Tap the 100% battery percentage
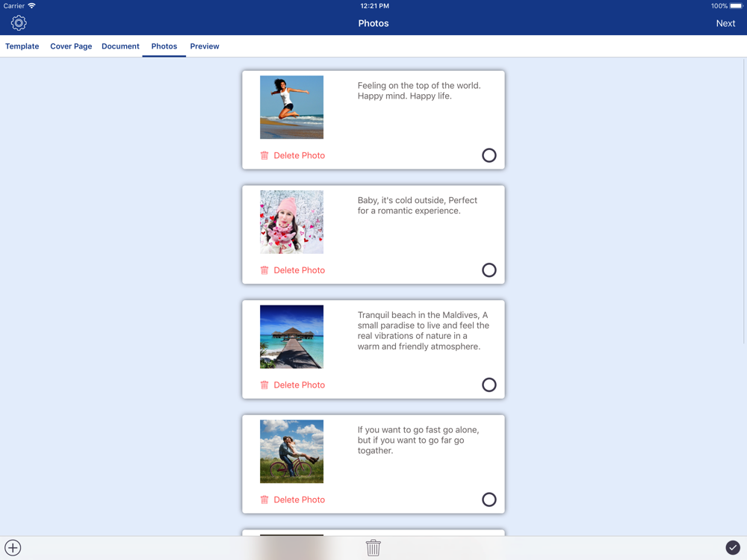 [x=719, y=6]
